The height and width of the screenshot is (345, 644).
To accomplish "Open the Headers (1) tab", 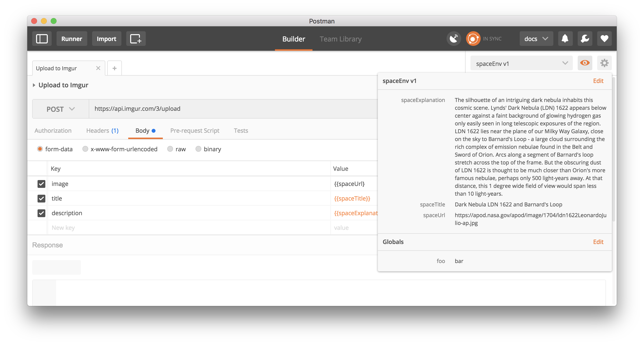I will tap(102, 130).
